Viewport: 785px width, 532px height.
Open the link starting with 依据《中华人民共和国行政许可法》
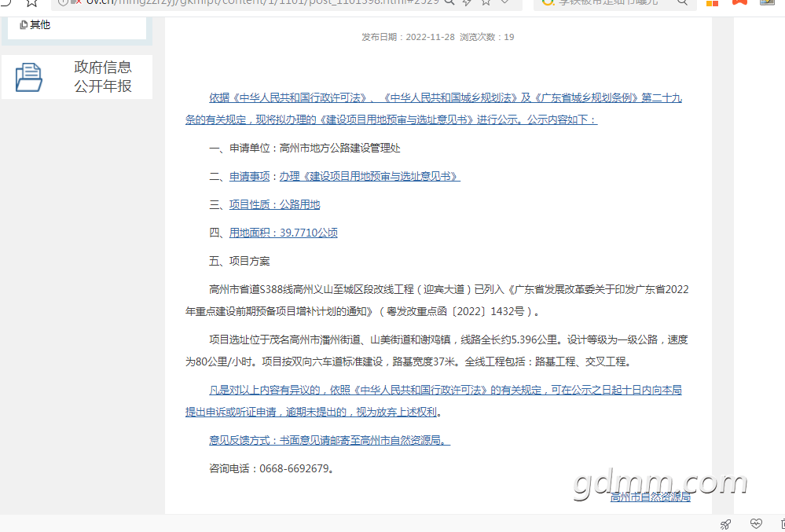tap(434, 108)
